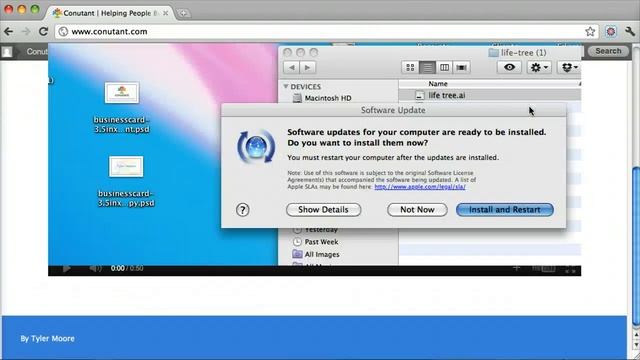Play the video
The width and height of the screenshot is (640, 360).
[x=67, y=268]
